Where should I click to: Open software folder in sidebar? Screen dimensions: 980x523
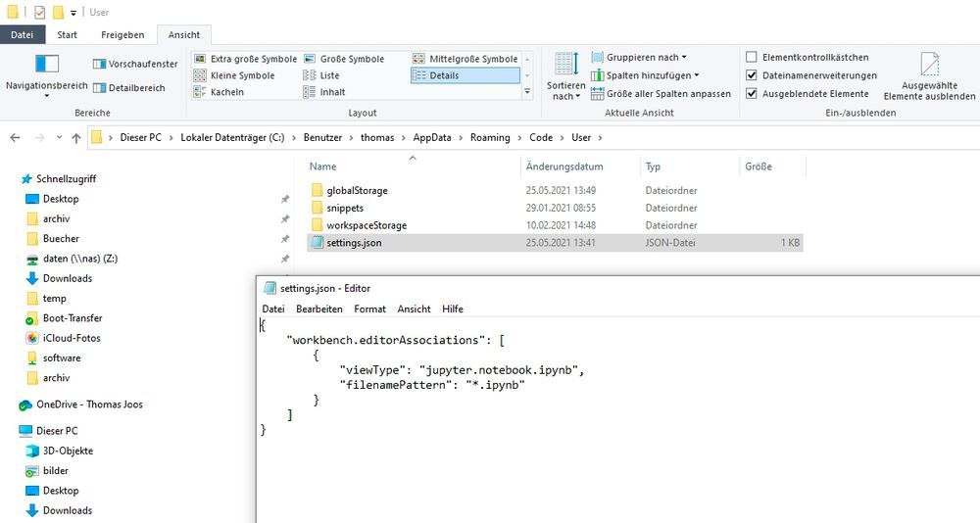(61, 358)
